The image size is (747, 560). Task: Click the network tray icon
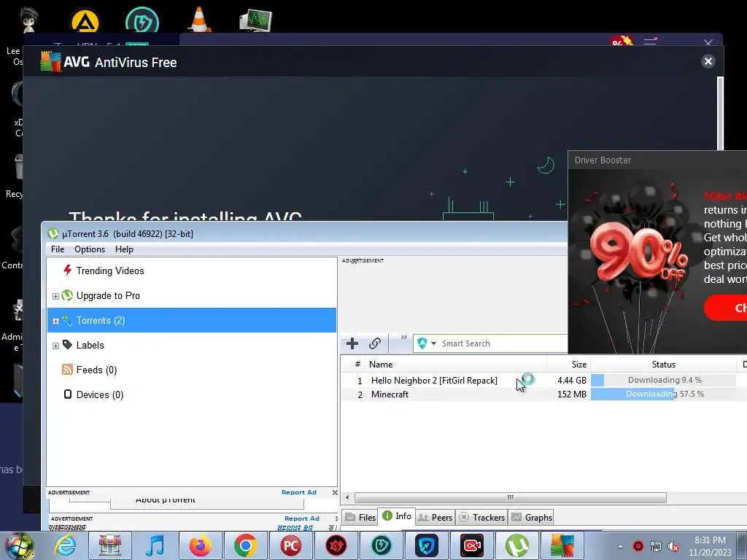tap(656, 547)
